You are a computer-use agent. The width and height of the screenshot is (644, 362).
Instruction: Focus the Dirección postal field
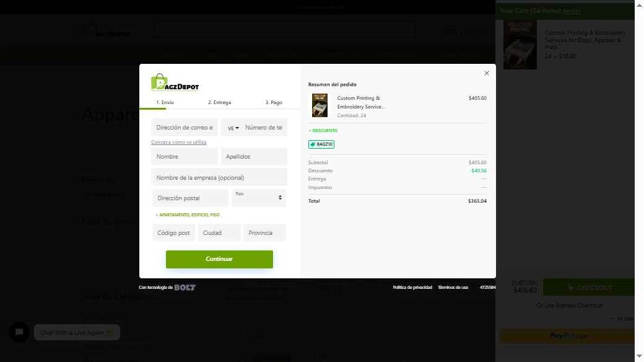tap(190, 198)
